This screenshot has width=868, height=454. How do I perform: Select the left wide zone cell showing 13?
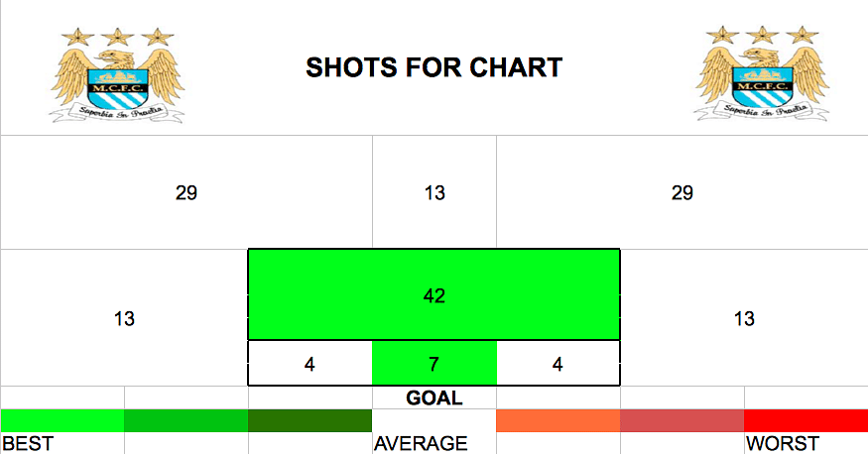(124, 318)
